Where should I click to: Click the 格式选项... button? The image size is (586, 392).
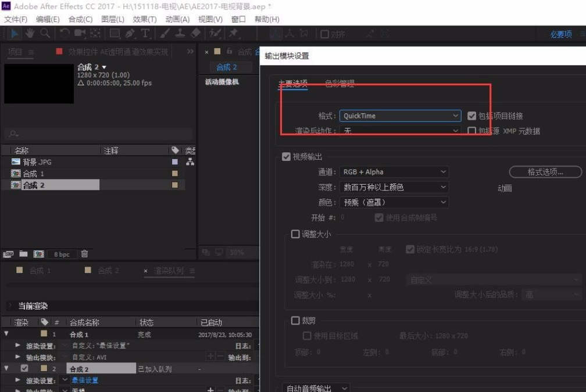pos(545,172)
